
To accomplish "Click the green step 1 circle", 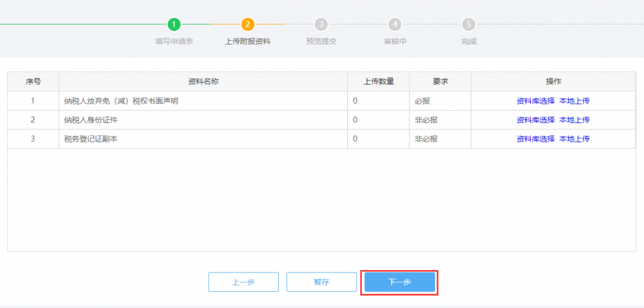I will [x=174, y=24].
